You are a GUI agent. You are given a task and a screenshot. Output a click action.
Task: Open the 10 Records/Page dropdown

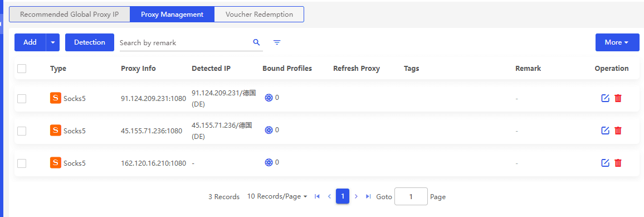click(277, 196)
